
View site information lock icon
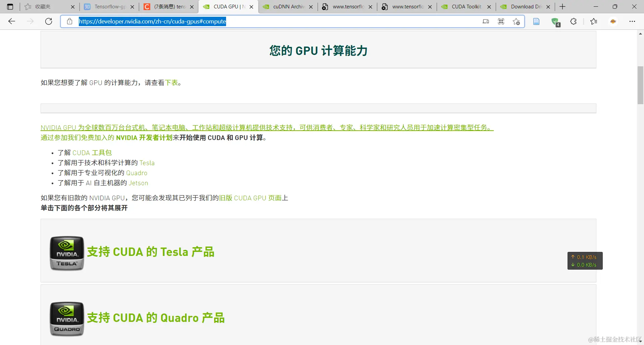[69, 21]
